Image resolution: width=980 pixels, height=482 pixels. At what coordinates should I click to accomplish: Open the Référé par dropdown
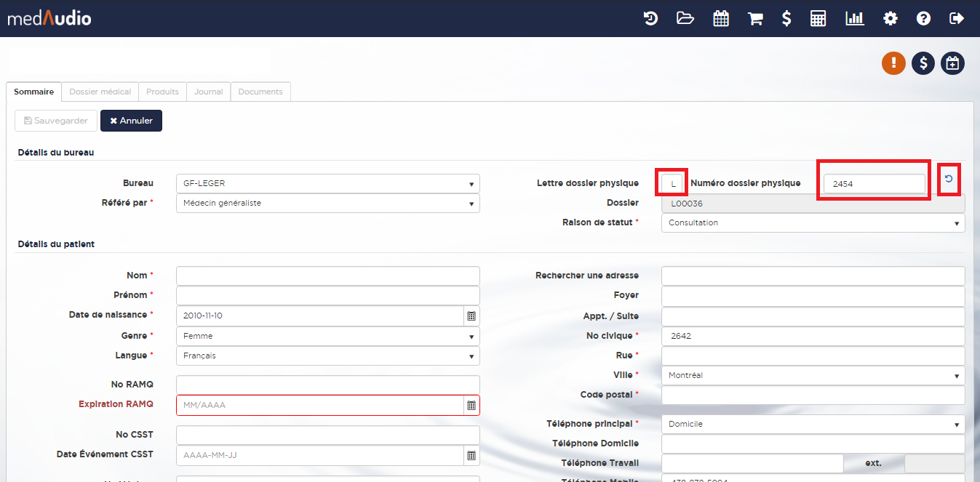pos(327,204)
